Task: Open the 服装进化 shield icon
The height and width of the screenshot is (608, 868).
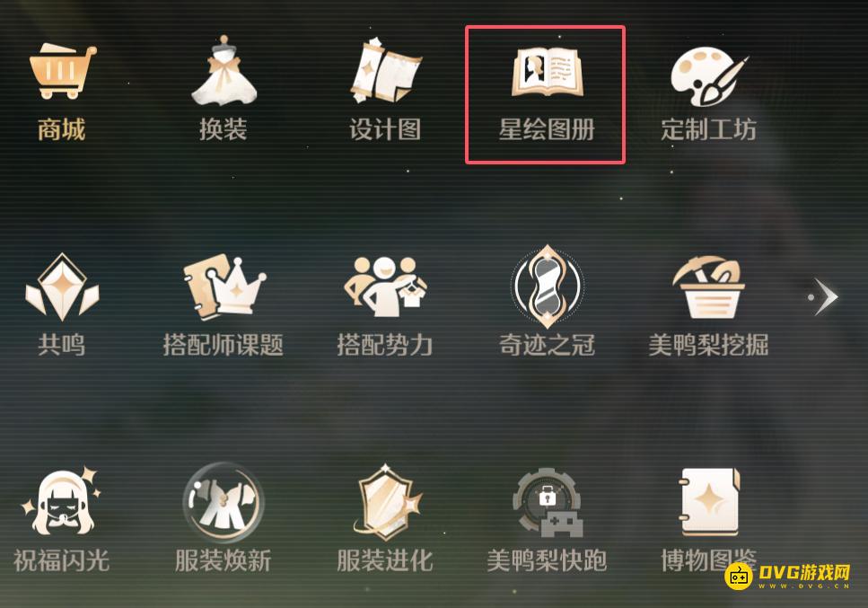Action: 387,502
